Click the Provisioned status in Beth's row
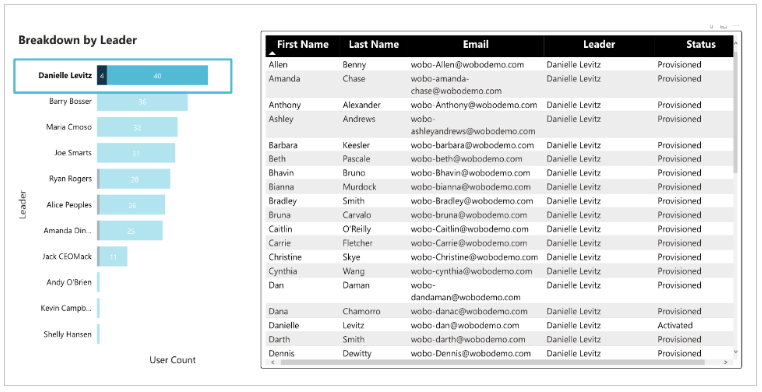 coord(679,159)
